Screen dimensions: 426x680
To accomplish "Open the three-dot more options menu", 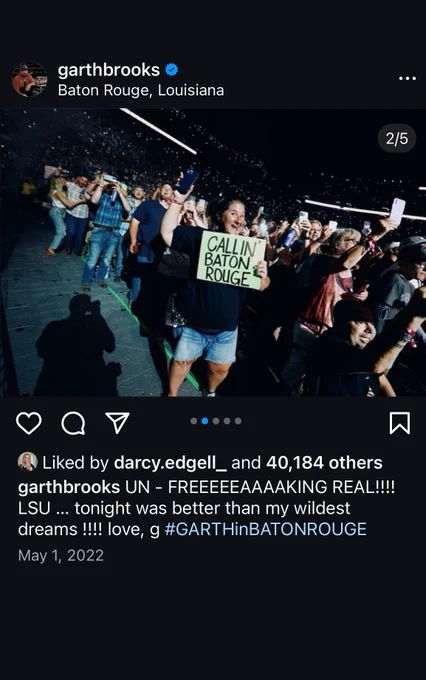I will [x=407, y=78].
